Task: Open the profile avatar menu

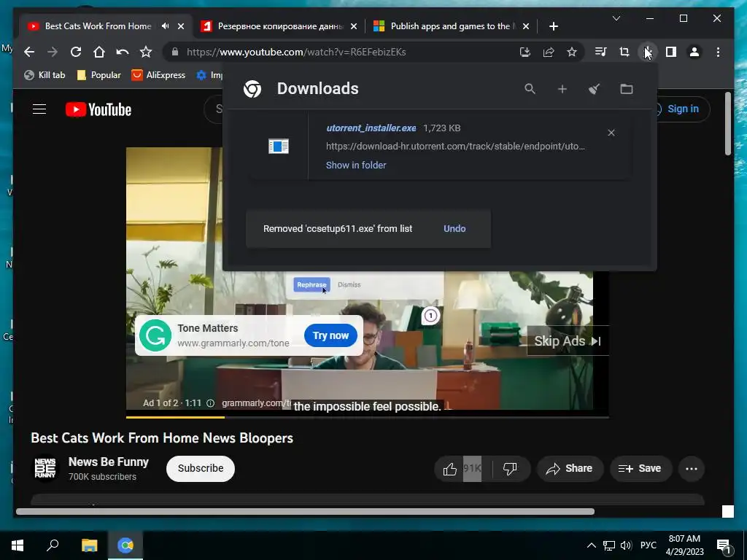Action: click(694, 52)
